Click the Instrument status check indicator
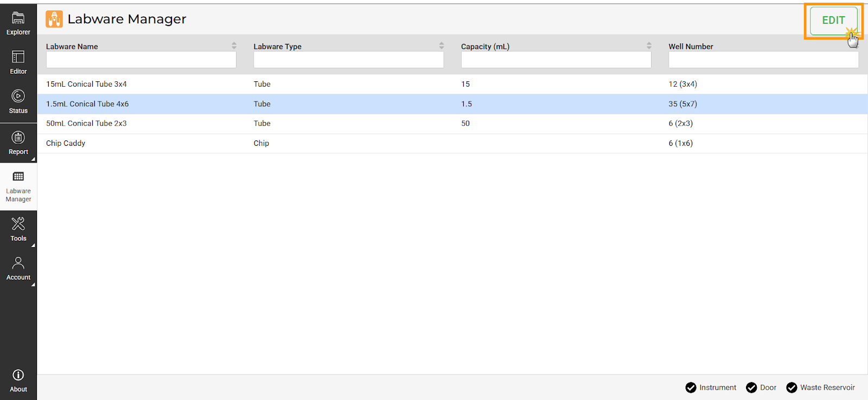Image resolution: width=868 pixels, height=400 pixels. coord(691,388)
